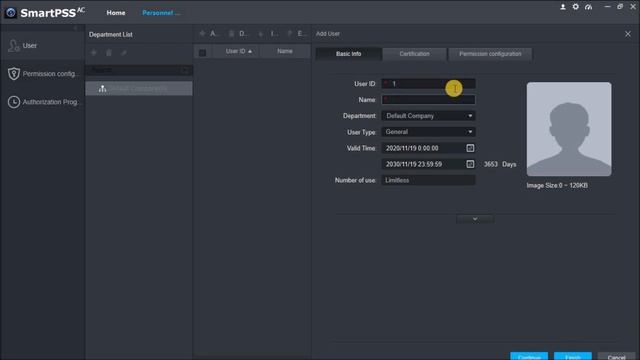Open the User Type dropdown

[428, 132]
